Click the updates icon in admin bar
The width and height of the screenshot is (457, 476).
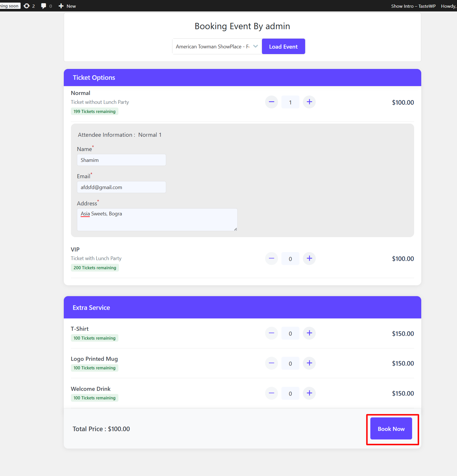[x=29, y=6]
